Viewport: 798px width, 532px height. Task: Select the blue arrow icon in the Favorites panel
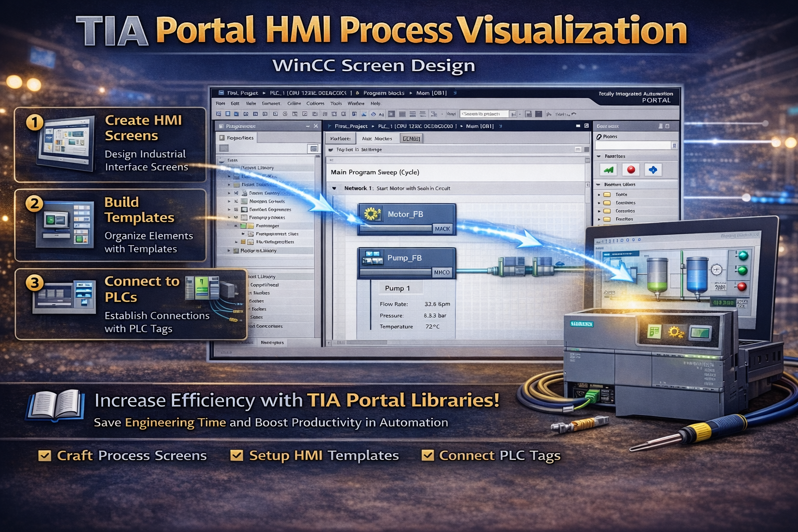click(653, 169)
